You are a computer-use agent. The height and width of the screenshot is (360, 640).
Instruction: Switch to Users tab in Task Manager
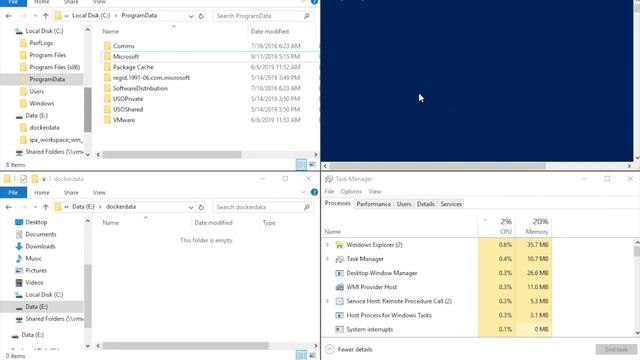click(x=404, y=204)
